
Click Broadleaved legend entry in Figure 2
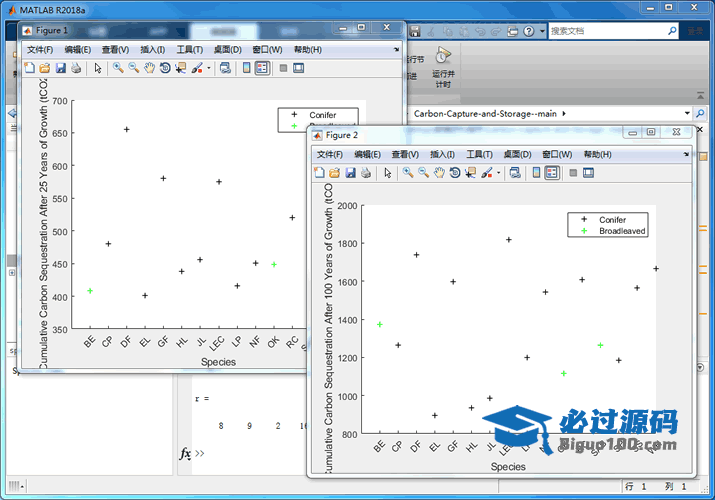[x=622, y=231]
